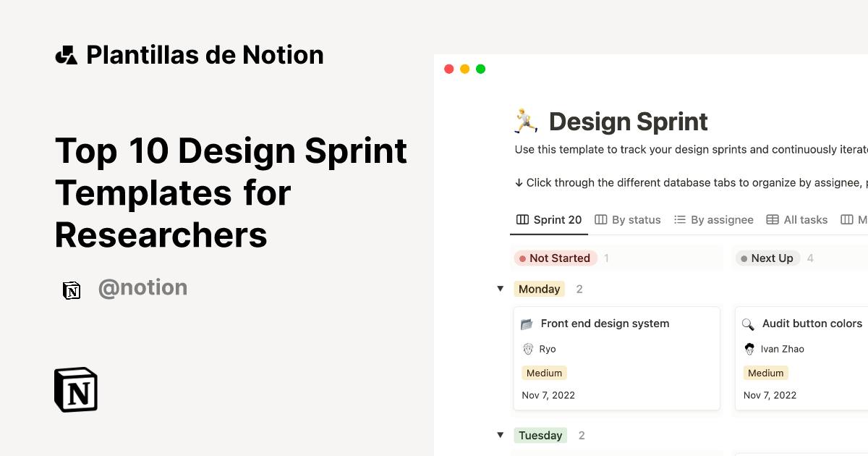Click the yellow Medium priority tag
Image resolution: width=868 pixels, height=456 pixels.
pyautogui.click(x=544, y=373)
